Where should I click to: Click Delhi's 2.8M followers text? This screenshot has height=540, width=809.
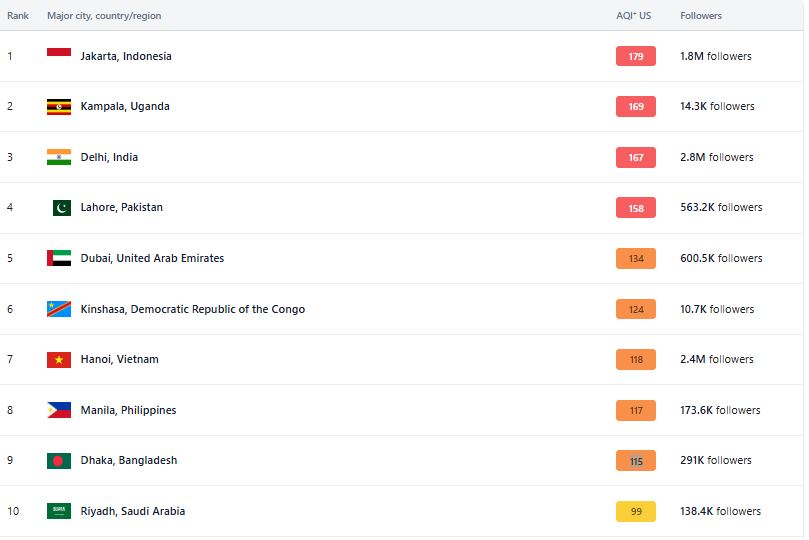click(x=716, y=157)
